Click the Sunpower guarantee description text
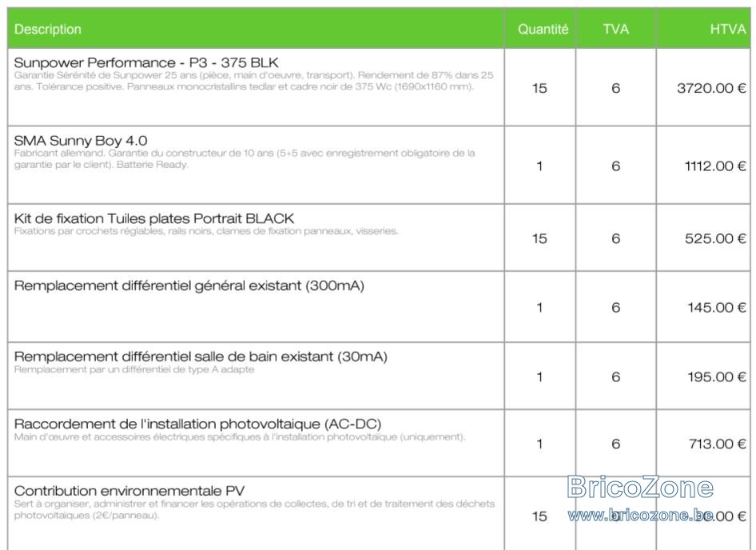Image resolution: width=756 pixels, height=550 pixels. (x=253, y=81)
